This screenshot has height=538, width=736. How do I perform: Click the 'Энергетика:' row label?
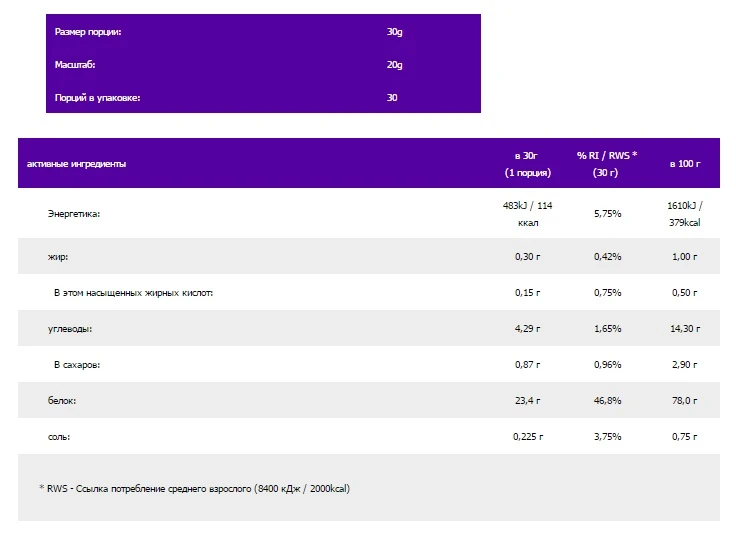(74, 214)
